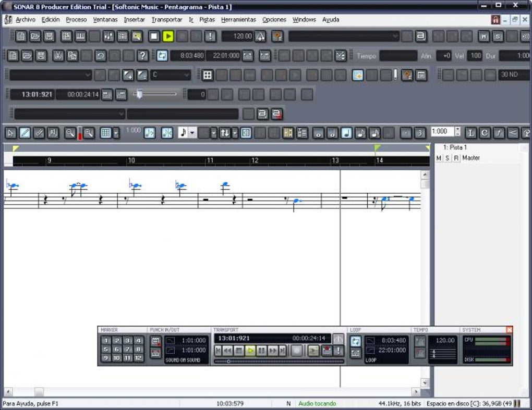Viewport: 532px width, 410px height.
Task: Click the tempo ratio sliders in Tempo panel
Action: click(444, 354)
